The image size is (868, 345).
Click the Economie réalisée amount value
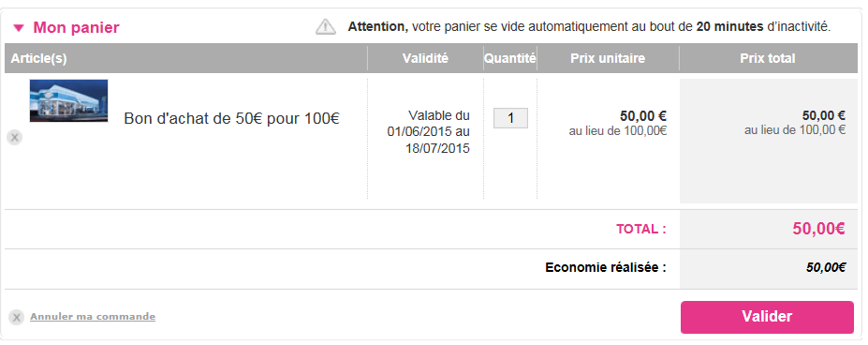pos(825,267)
